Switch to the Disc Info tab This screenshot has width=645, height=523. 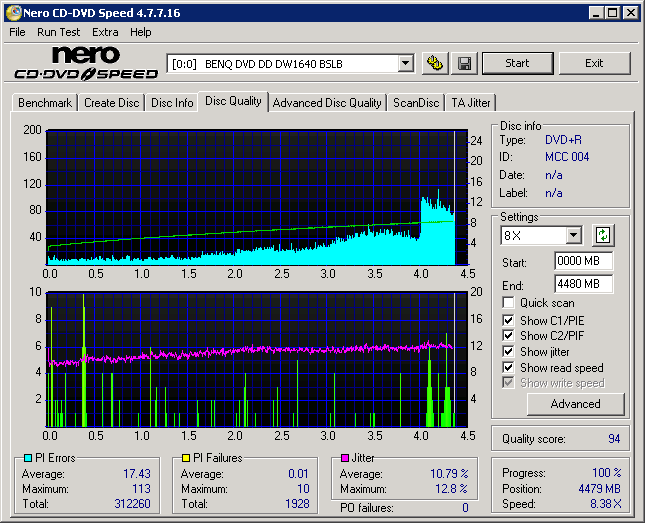pyautogui.click(x=172, y=103)
